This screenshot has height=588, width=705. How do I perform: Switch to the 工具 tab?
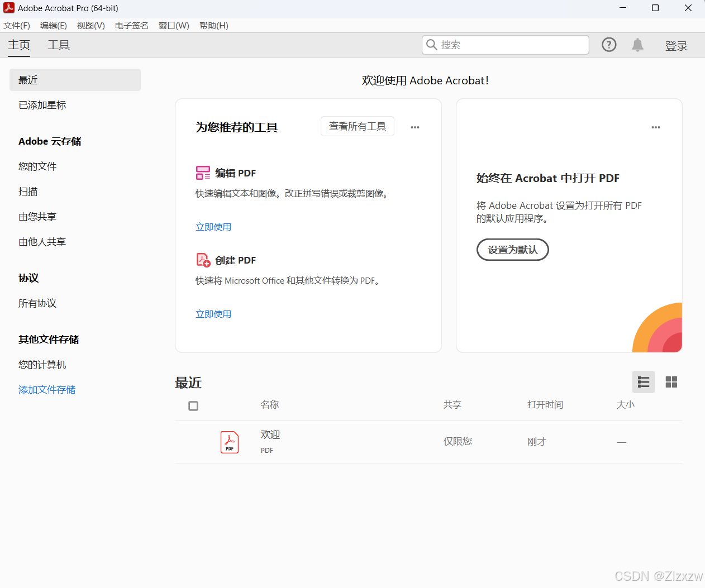pyautogui.click(x=59, y=45)
